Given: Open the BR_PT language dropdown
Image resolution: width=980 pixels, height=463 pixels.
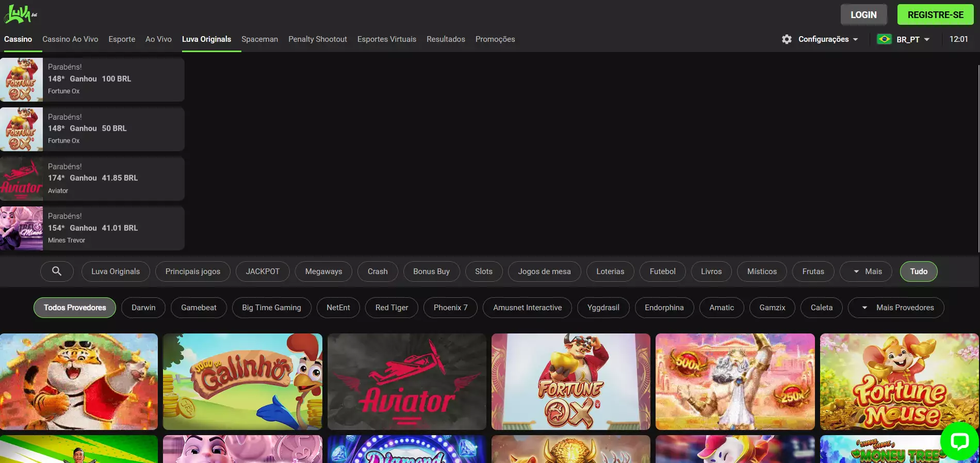Looking at the screenshot, I should pos(912,39).
